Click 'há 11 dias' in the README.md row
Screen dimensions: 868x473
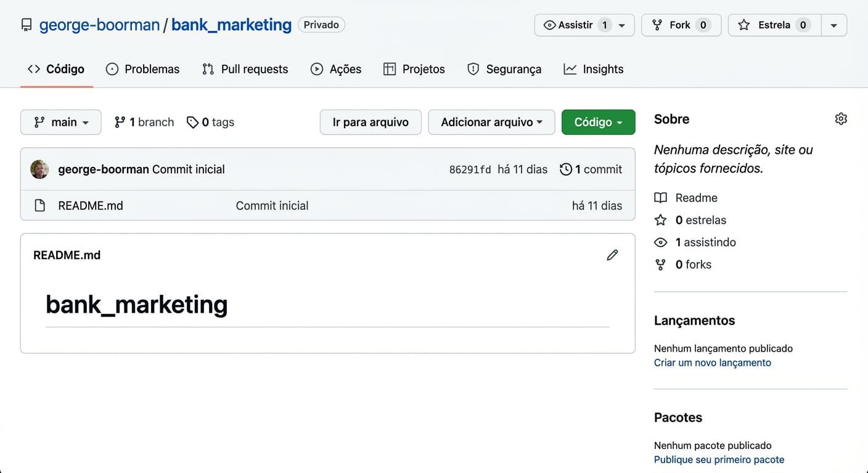(x=597, y=206)
